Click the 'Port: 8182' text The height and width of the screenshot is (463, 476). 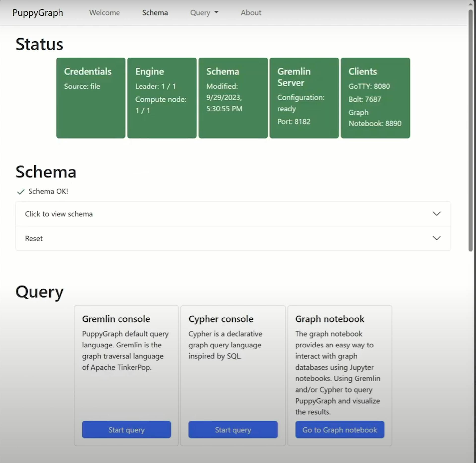(294, 122)
